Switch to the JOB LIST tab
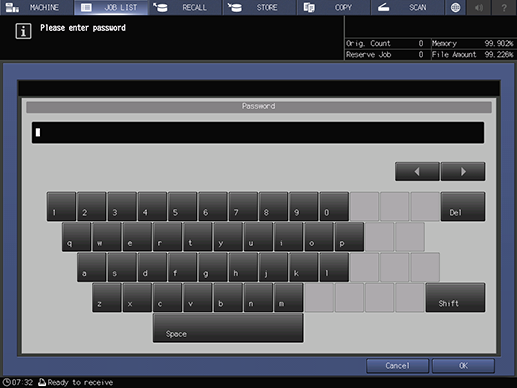517x388 pixels. click(x=111, y=7)
